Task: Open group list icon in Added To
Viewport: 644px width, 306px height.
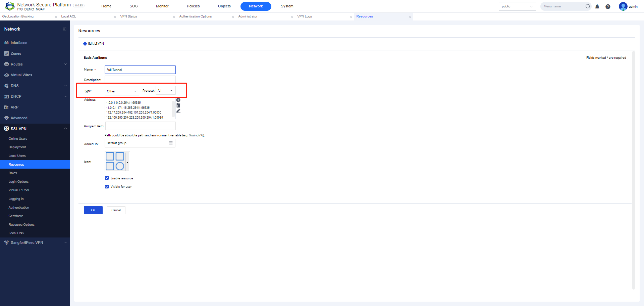Action: [x=171, y=143]
